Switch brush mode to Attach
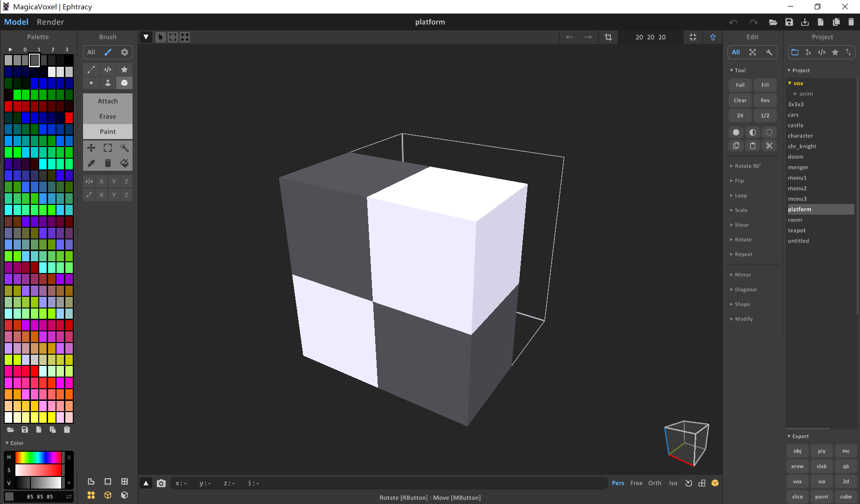The width and height of the screenshot is (860, 504). [x=107, y=101]
